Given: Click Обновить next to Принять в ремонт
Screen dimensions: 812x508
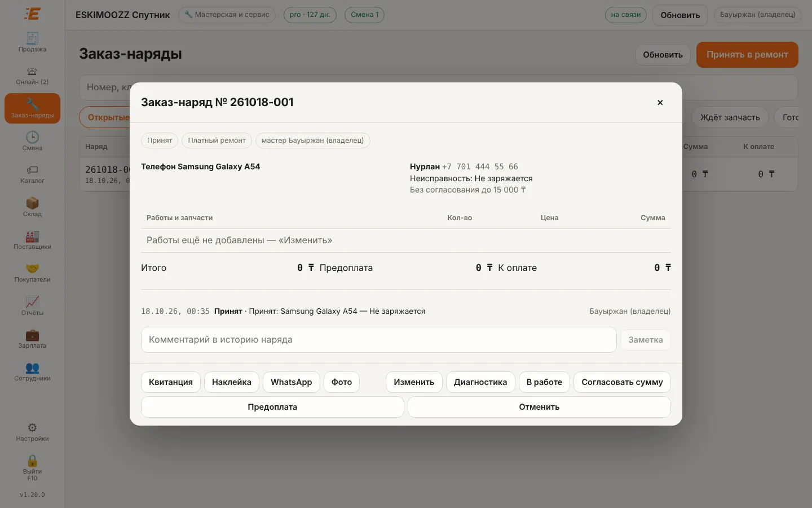Looking at the screenshot, I should (663, 55).
